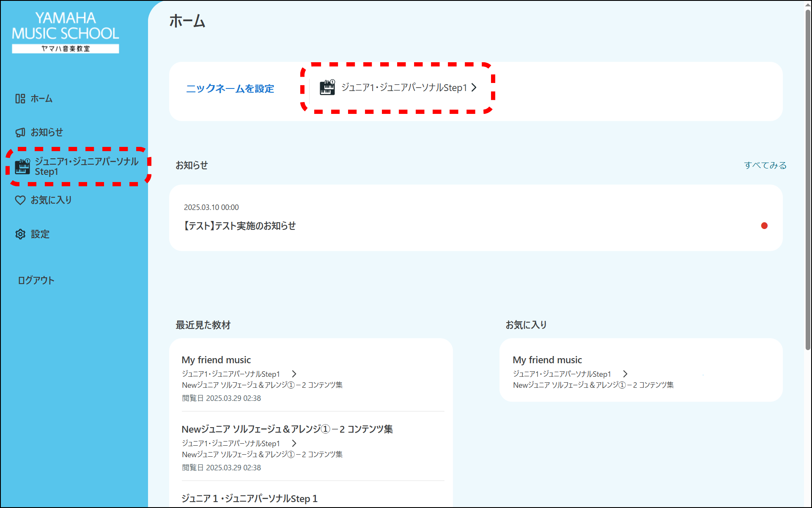Click the heart お気に入り icon in sidebar
812x508 pixels.
click(20, 200)
